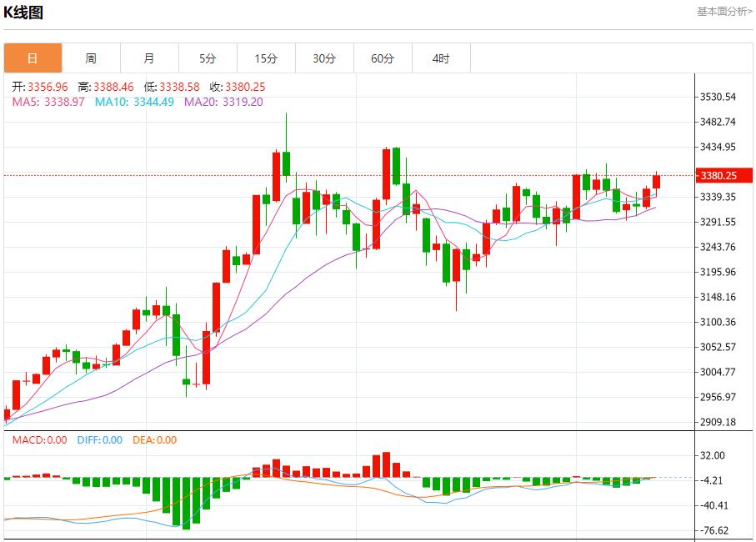The image size is (756, 542).
Task: Choose the 30分 timeframe tab
Action: coord(324,58)
